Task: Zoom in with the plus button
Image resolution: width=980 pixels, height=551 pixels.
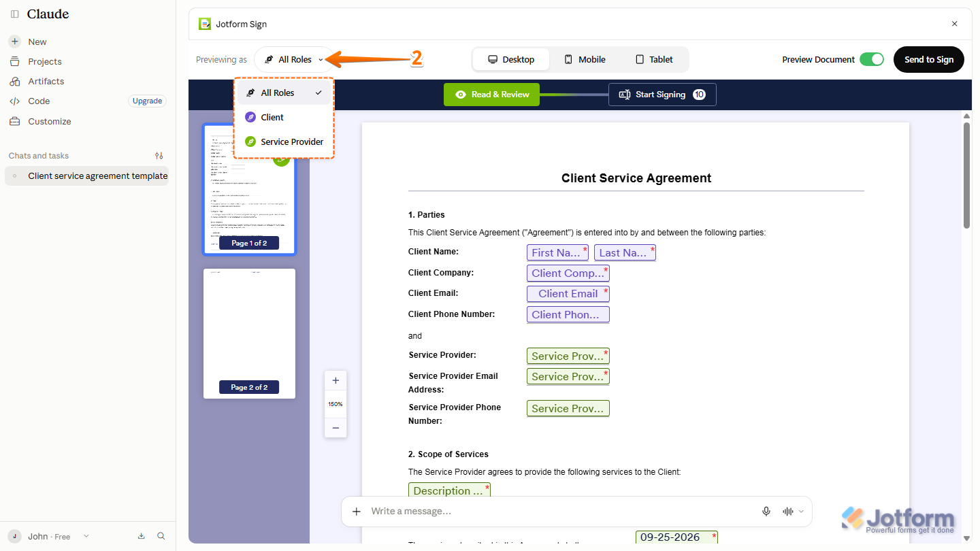Action: click(336, 381)
